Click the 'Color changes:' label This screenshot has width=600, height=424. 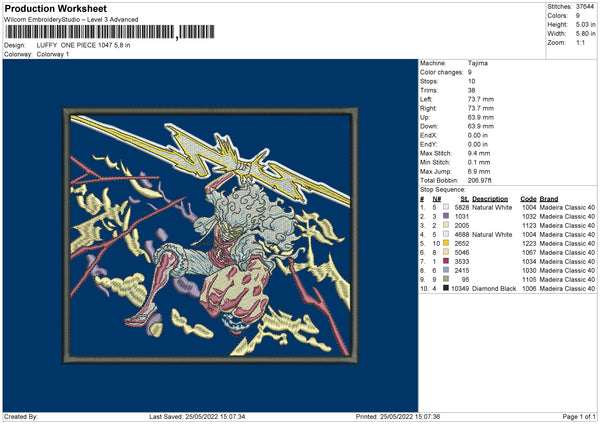coord(441,72)
